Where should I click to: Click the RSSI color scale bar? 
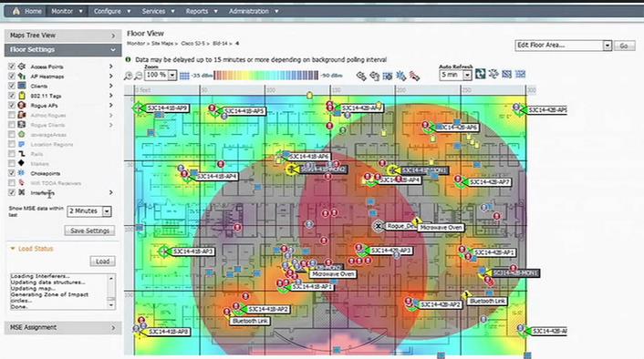[265, 76]
